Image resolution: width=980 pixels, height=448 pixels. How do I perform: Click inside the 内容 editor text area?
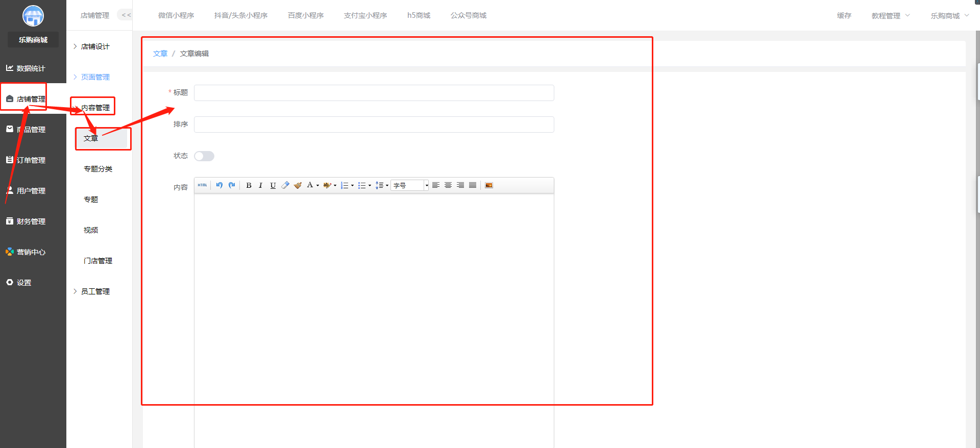coord(374,320)
